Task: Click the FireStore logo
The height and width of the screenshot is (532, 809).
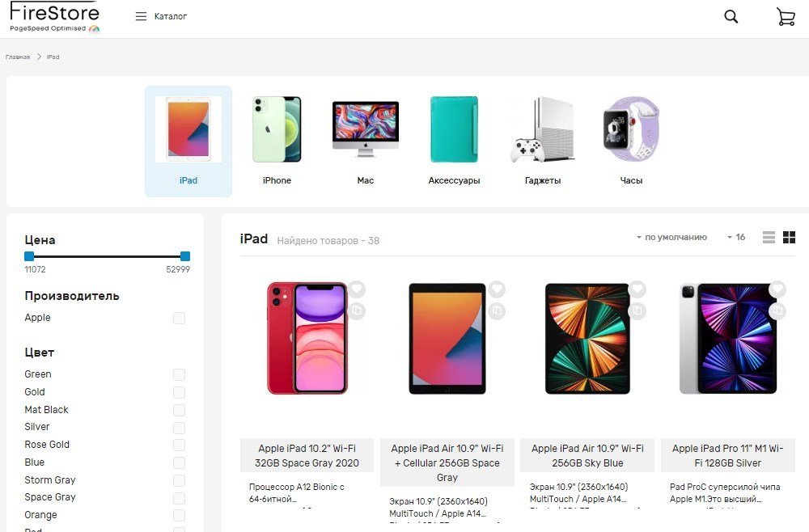Action: (x=55, y=18)
